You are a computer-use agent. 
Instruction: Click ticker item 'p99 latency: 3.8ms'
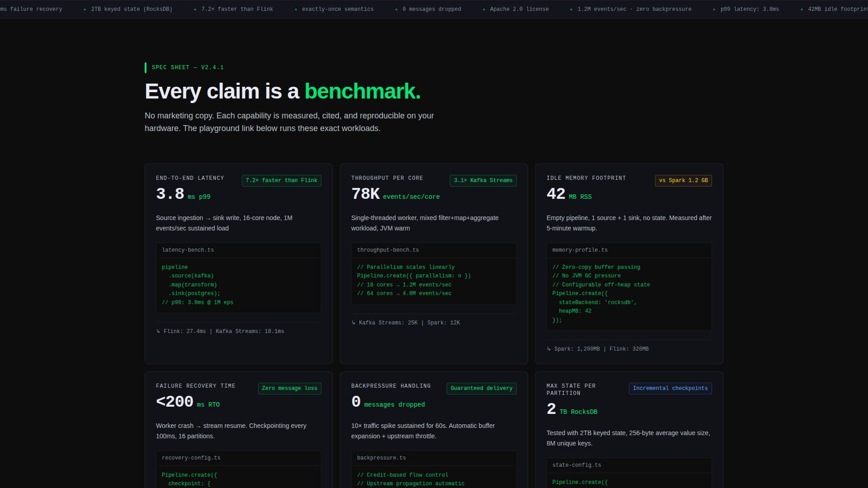[x=750, y=9]
